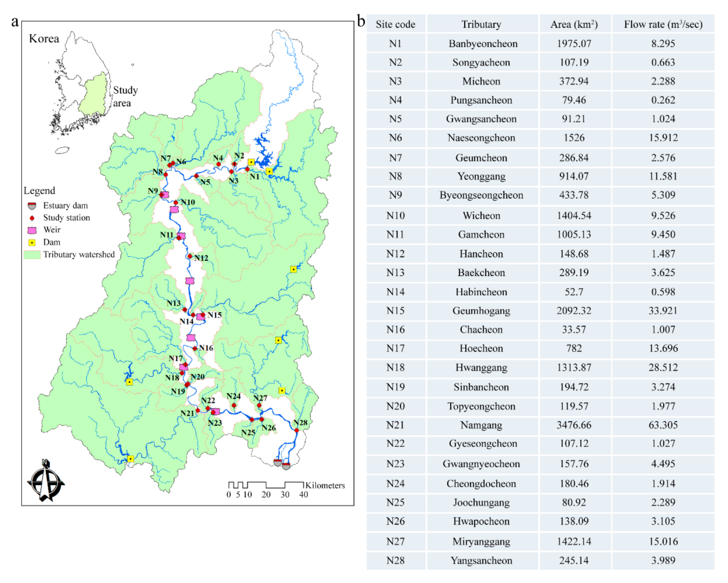Click the Estuary dam legend icon

[x=32, y=206]
